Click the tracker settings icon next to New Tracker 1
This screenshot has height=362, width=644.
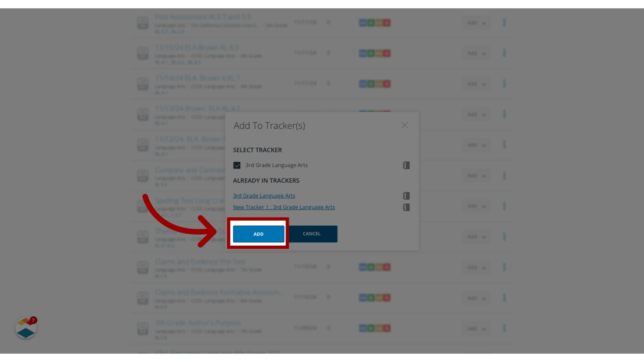pyautogui.click(x=406, y=207)
